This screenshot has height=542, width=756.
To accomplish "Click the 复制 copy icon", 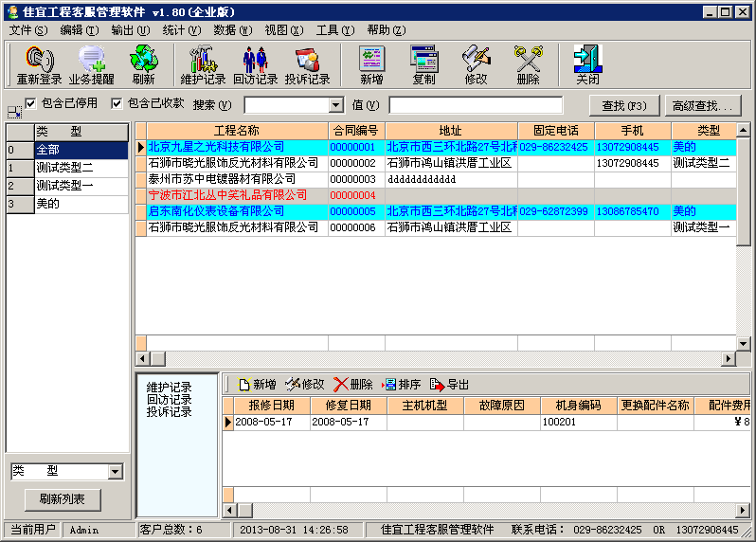I will click(x=423, y=65).
